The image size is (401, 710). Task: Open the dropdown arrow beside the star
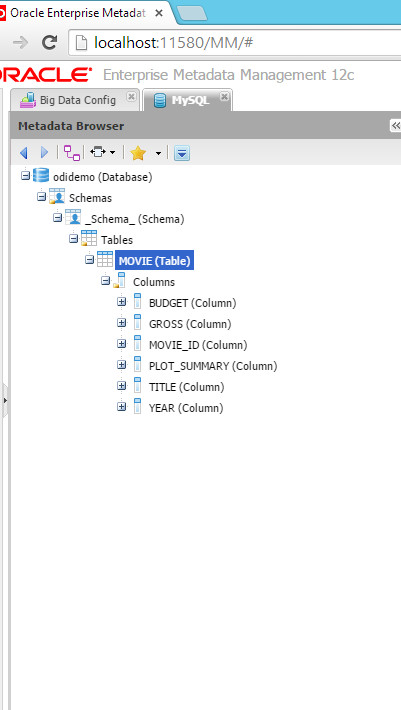pyautogui.click(x=158, y=154)
